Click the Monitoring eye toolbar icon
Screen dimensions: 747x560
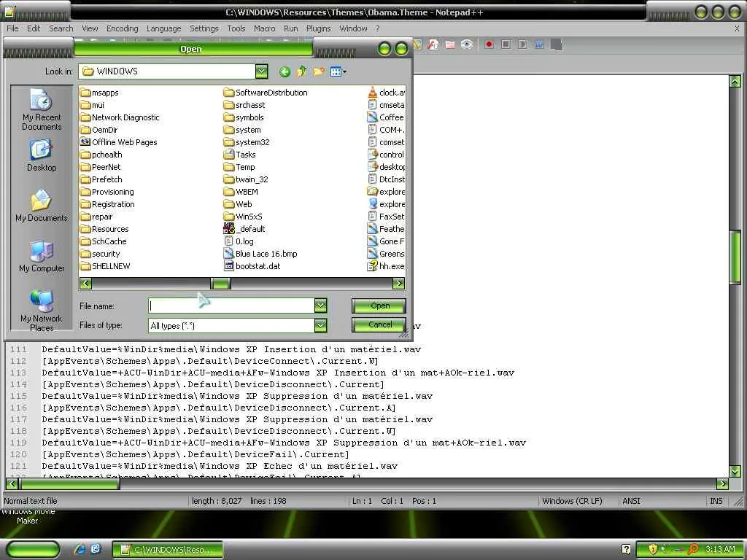click(x=467, y=44)
